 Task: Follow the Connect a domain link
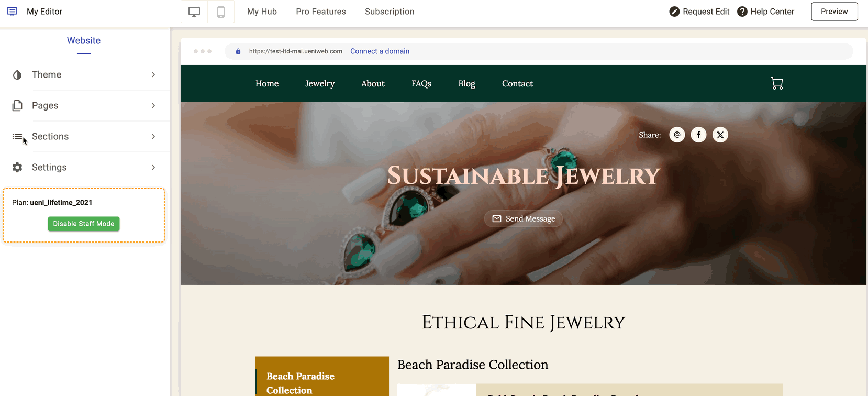coord(380,51)
